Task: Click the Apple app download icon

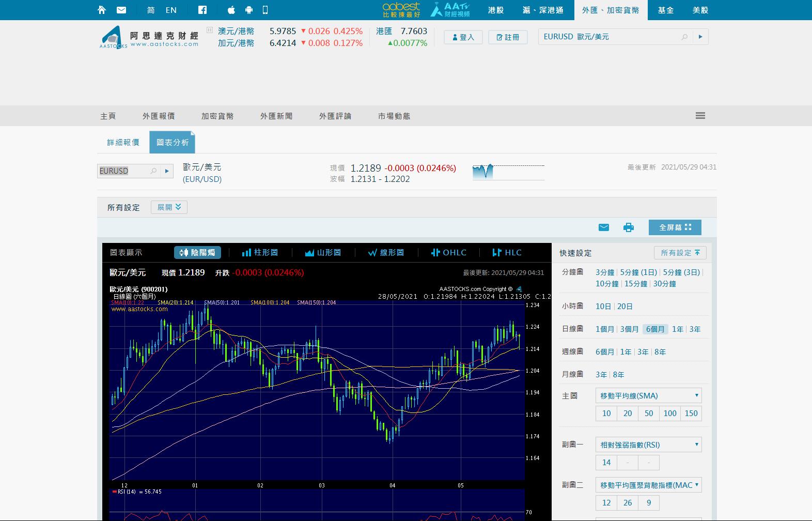Action: click(231, 10)
